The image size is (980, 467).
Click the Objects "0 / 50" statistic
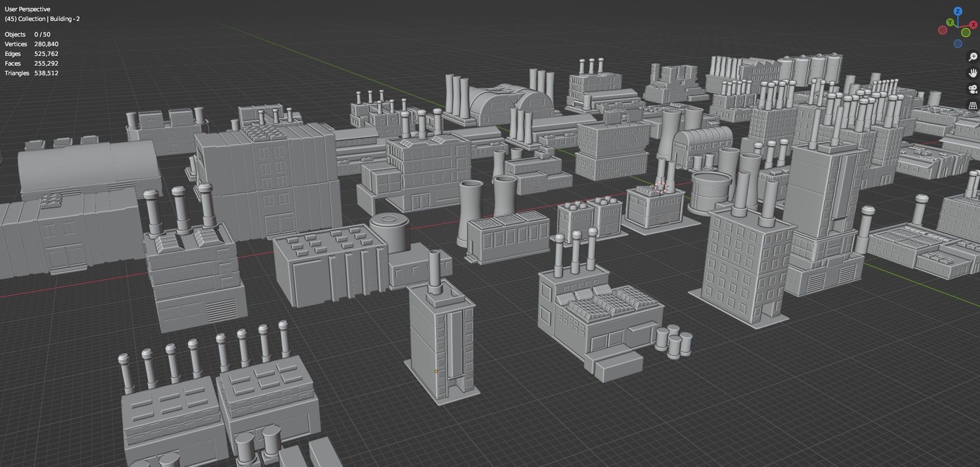coord(42,34)
